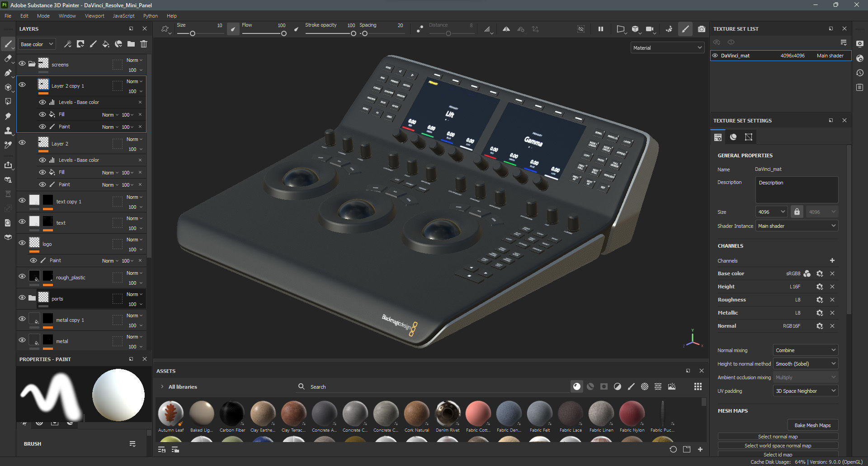Click the add mask icon in Layers
The image size is (868, 466).
(x=80, y=44)
